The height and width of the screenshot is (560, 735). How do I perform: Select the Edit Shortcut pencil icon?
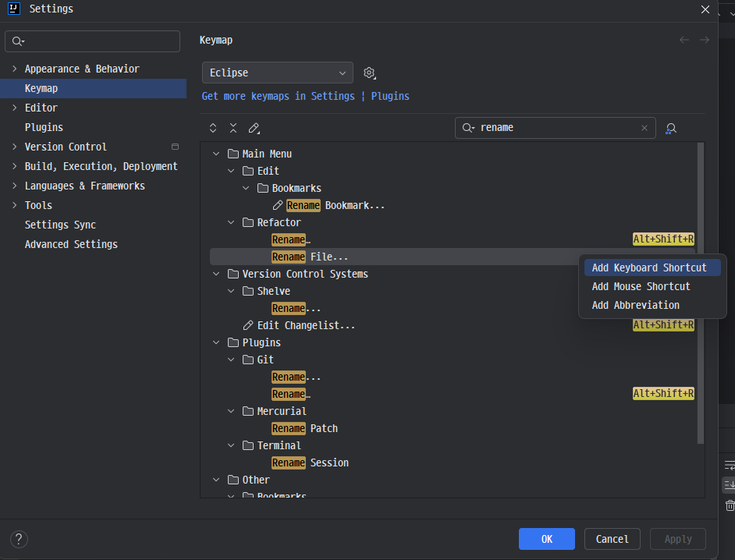[x=254, y=127]
